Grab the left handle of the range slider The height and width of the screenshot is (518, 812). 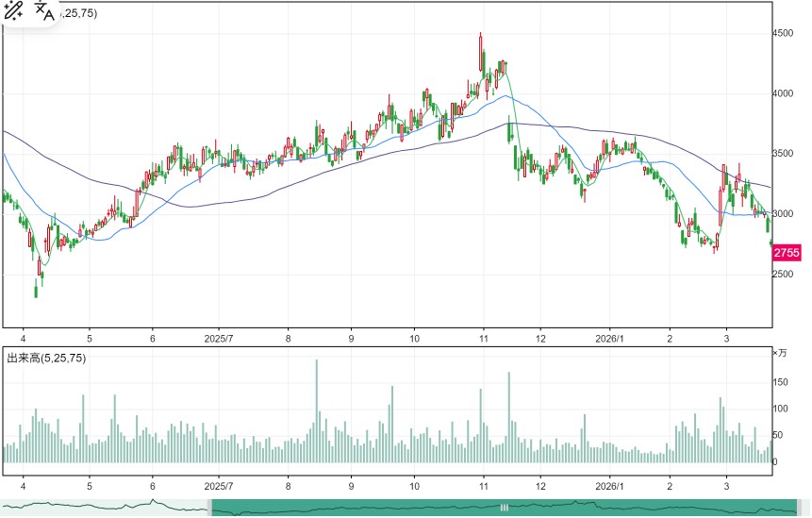(209, 508)
